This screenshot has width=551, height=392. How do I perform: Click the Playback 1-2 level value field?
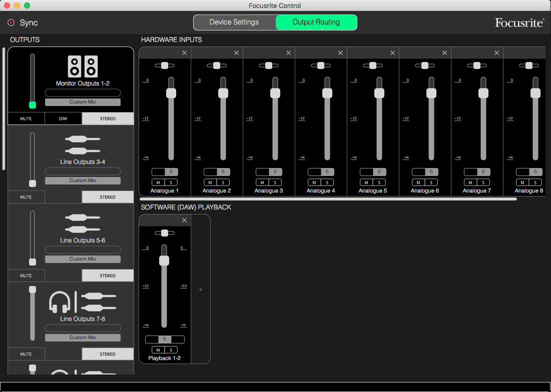(x=165, y=339)
